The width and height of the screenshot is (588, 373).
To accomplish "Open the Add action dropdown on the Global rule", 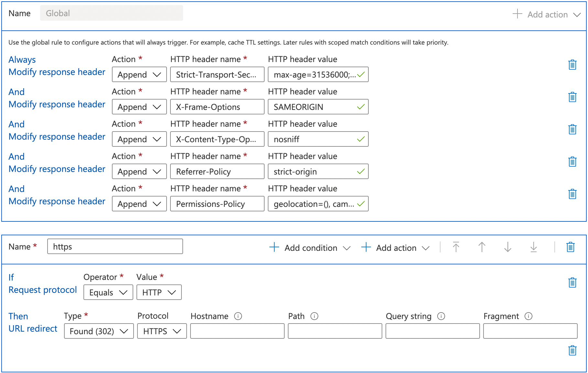I will pyautogui.click(x=547, y=14).
